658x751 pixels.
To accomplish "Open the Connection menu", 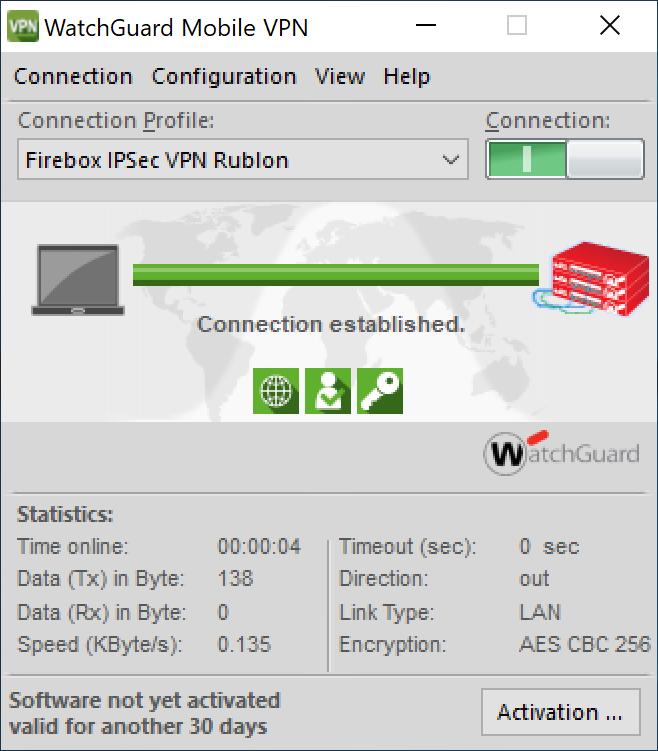I will coord(73,76).
